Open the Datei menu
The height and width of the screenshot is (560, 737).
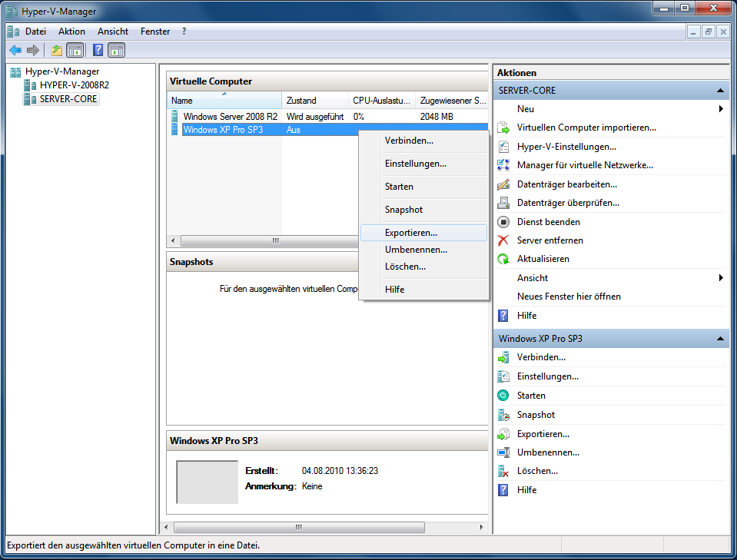click(x=35, y=31)
